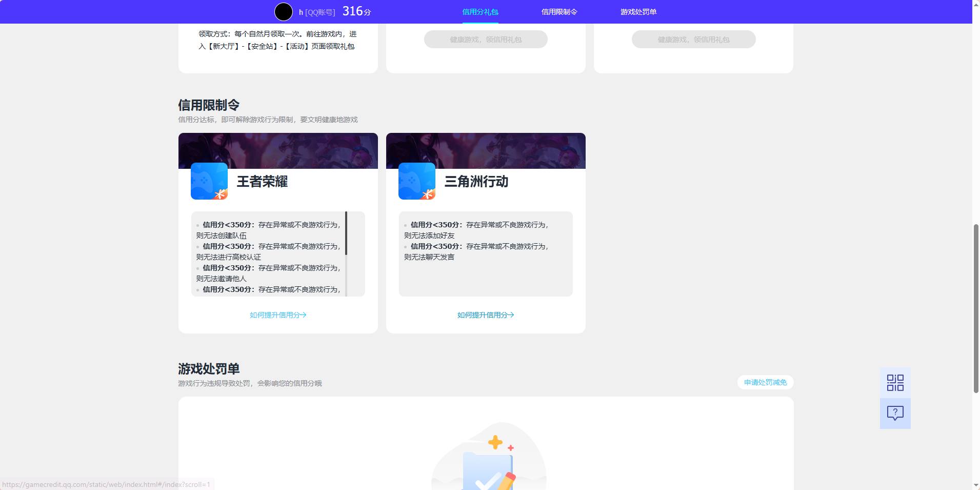Click the rightmost 健康游戏，领信用礼包 button
980x490 pixels.
tap(693, 40)
